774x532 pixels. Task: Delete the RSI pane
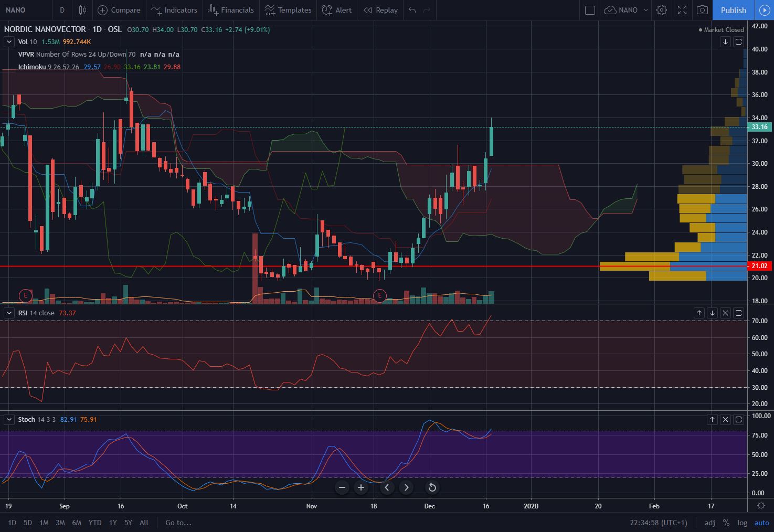pos(725,313)
